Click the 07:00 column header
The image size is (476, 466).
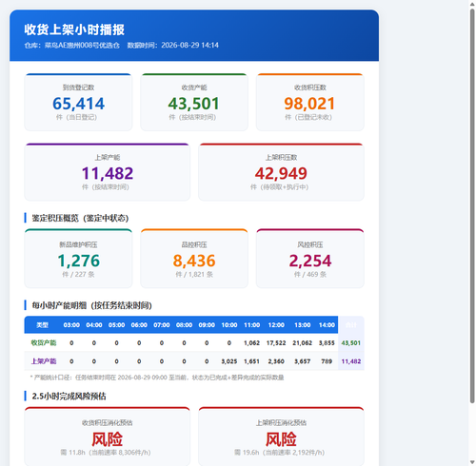pyautogui.click(x=162, y=325)
